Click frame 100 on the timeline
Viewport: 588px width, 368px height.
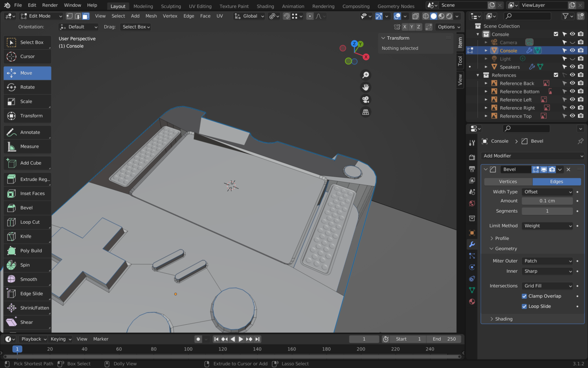point(188,349)
